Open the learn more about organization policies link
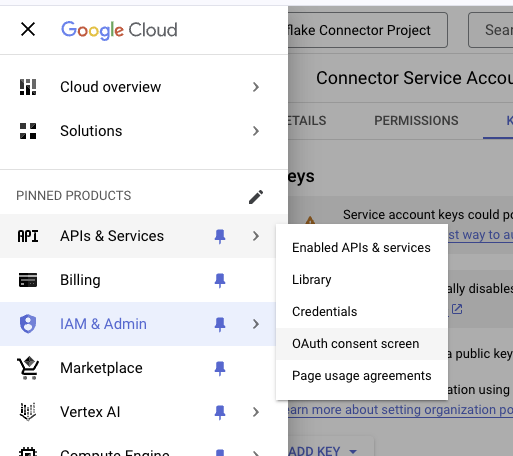This screenshot has width=513, height=456. tap(401, 410)
